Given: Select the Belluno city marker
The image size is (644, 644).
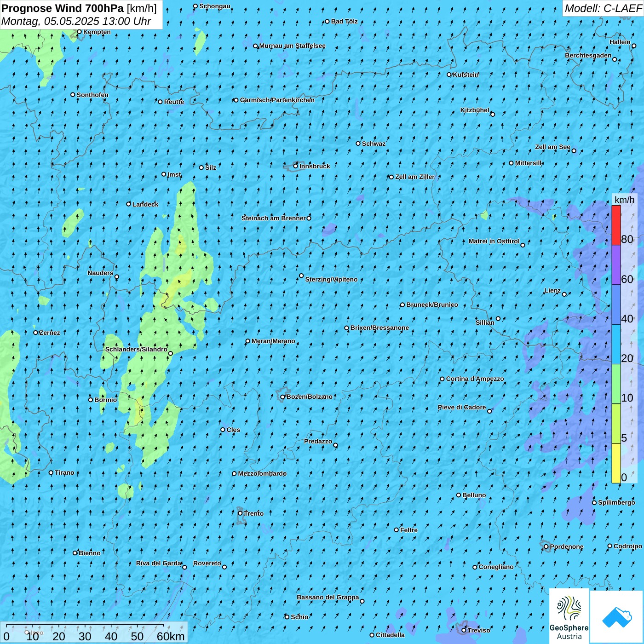Looking at the screenshot, I should (x=459, y=495).
